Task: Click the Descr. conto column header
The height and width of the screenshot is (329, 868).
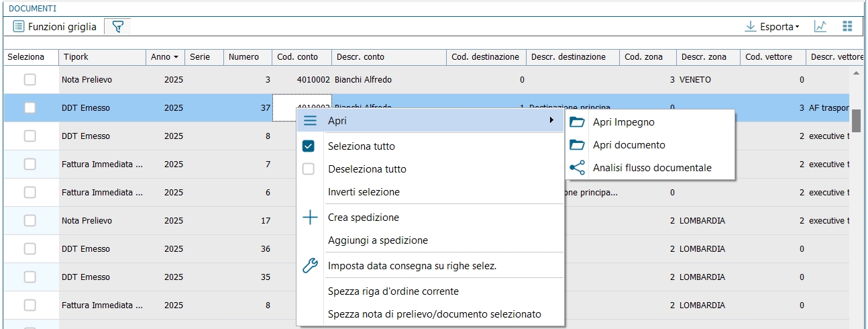Action: tap(361, 57)
